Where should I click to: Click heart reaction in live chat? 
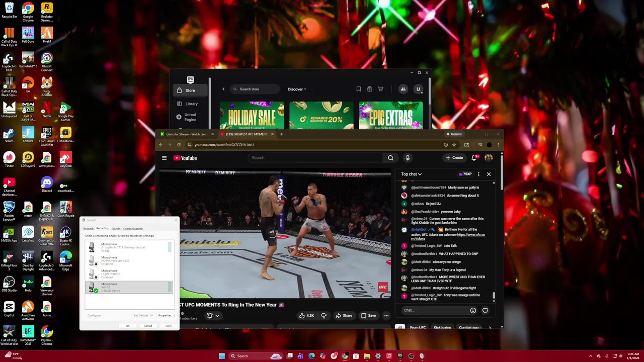[485, 310]
